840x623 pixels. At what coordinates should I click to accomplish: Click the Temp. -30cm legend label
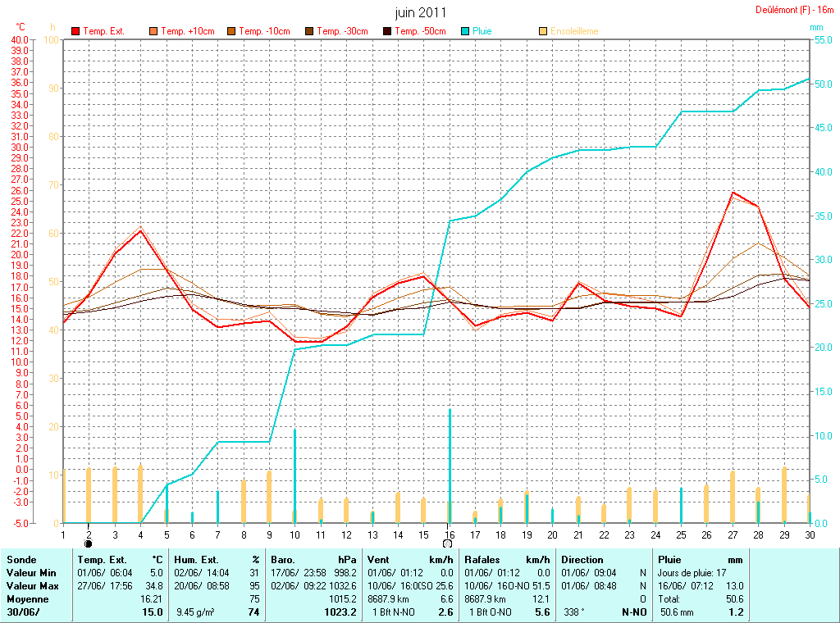tap(342, 31)
